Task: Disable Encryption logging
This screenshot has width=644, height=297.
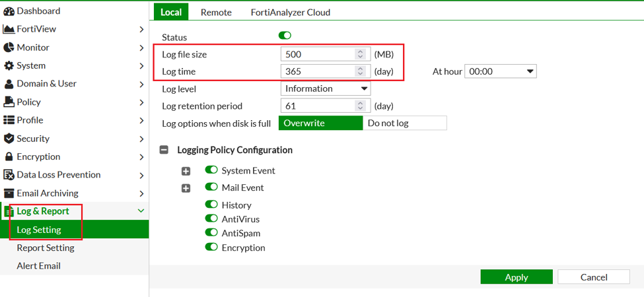Action: click(x=211, y=247)
